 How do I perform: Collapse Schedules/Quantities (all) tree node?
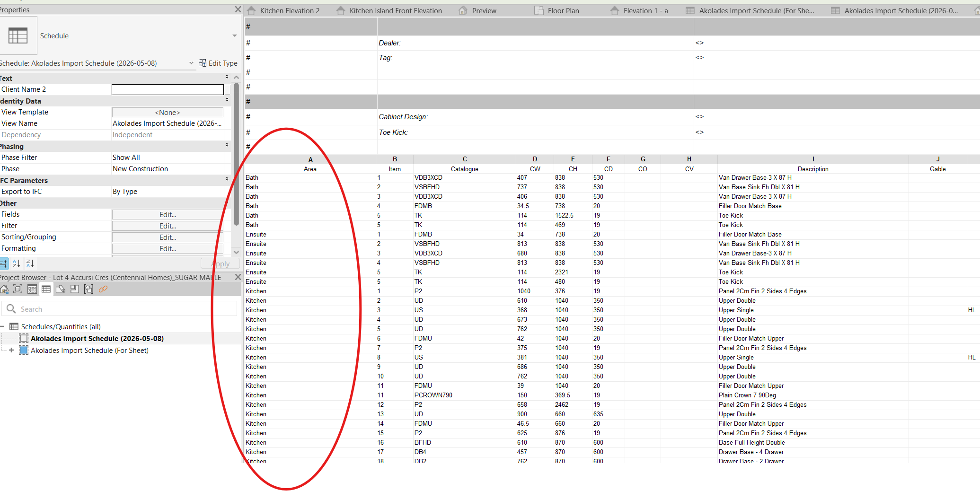(2, 326)
